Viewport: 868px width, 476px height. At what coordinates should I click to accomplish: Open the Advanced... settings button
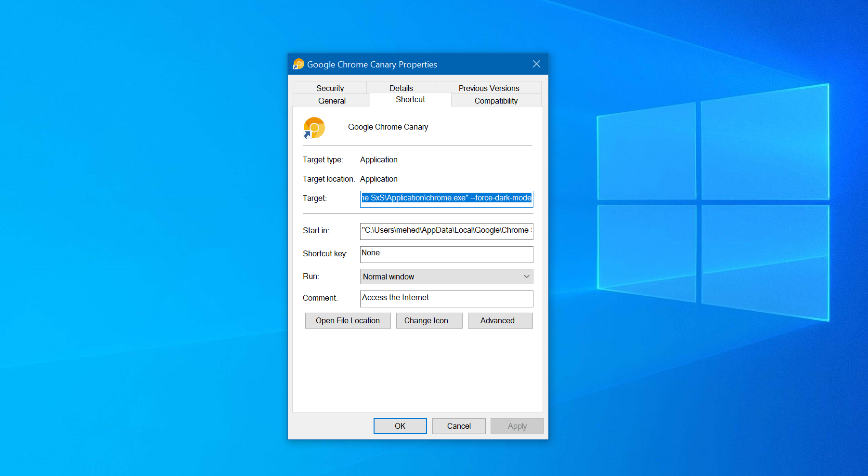(x=500, y=321)
